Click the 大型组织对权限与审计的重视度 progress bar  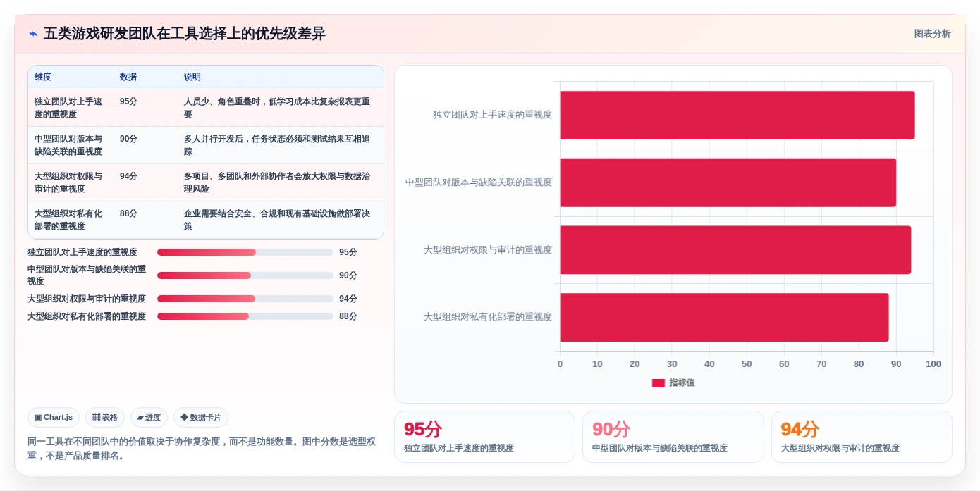(245, 299)
